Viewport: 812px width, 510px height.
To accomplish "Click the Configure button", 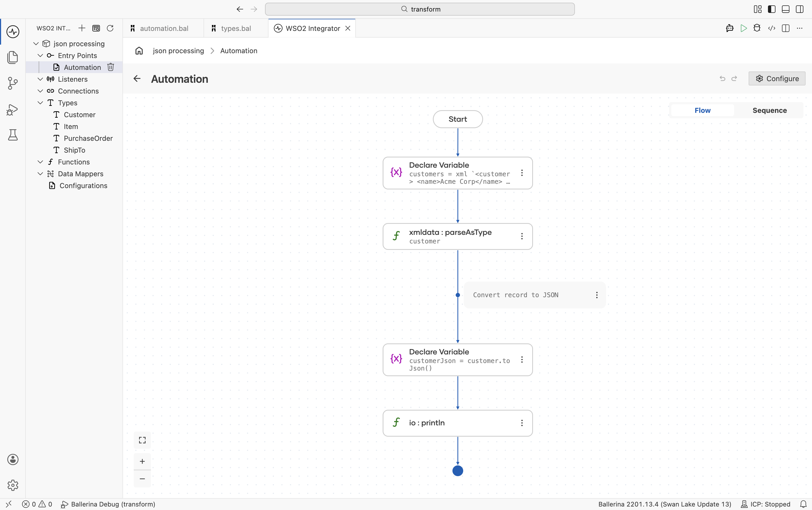I will point(777,78).
